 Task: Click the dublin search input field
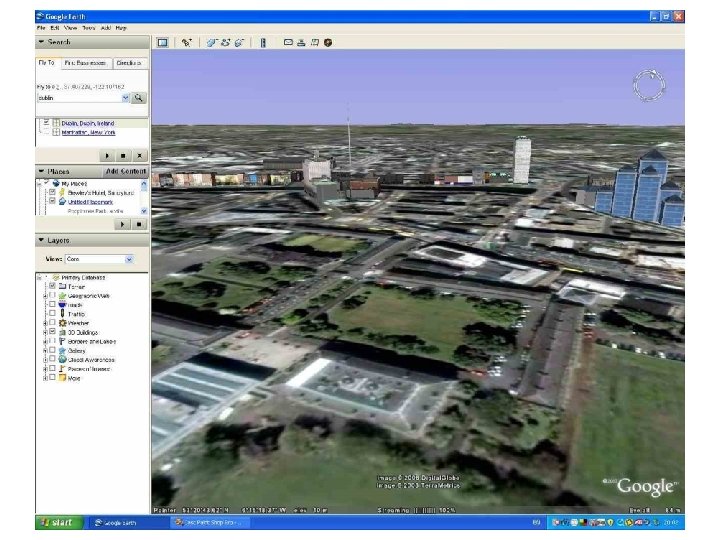point(79,98)
